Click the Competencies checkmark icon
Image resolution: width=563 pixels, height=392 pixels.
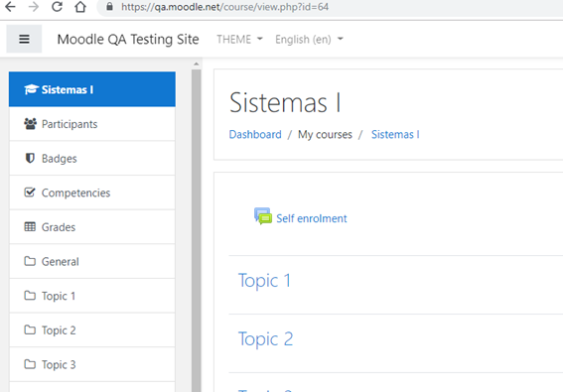click(x=30, y=193)
